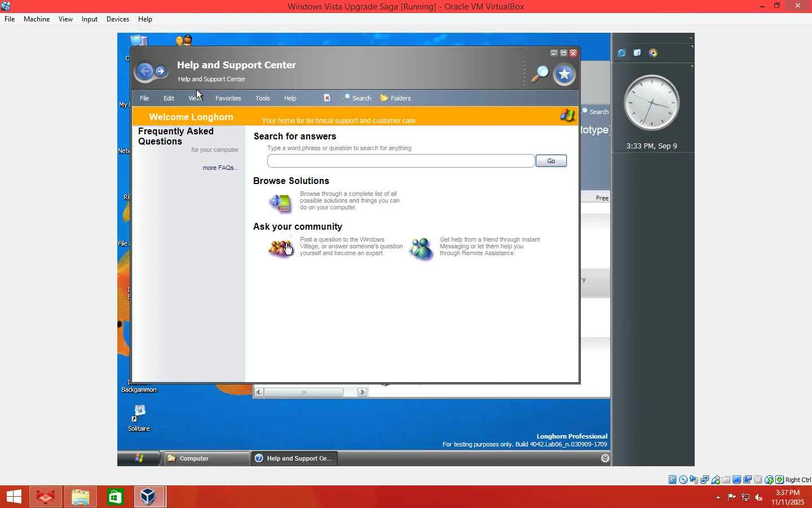Open the Help menu in Help Center
812x508 pixels.
coord(290,98)
